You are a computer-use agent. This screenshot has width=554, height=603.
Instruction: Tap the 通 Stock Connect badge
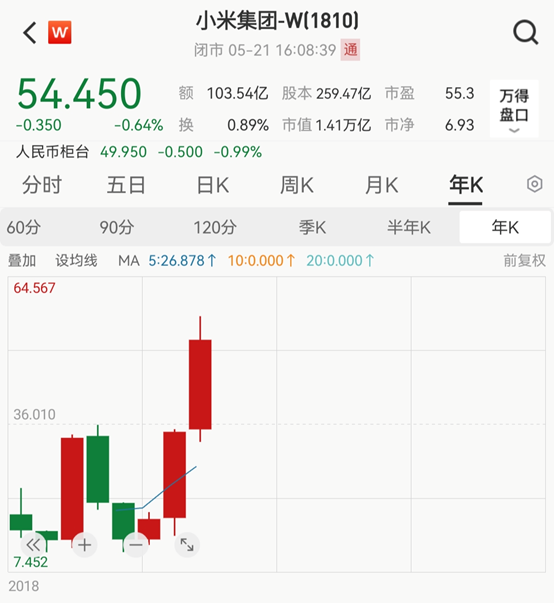350,50
